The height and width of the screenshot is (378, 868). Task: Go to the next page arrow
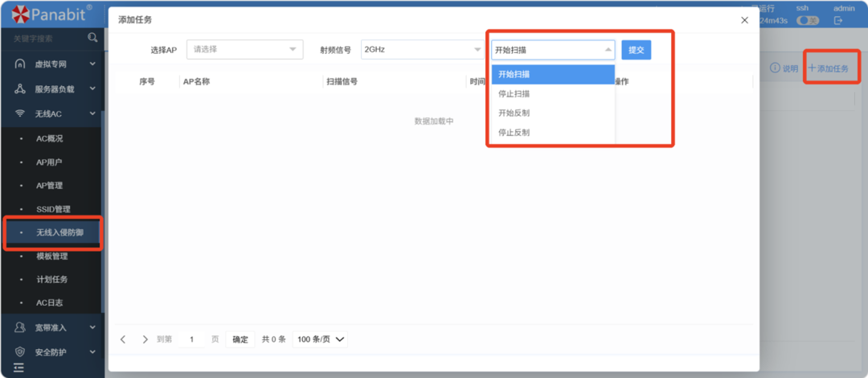coord(145,339)
